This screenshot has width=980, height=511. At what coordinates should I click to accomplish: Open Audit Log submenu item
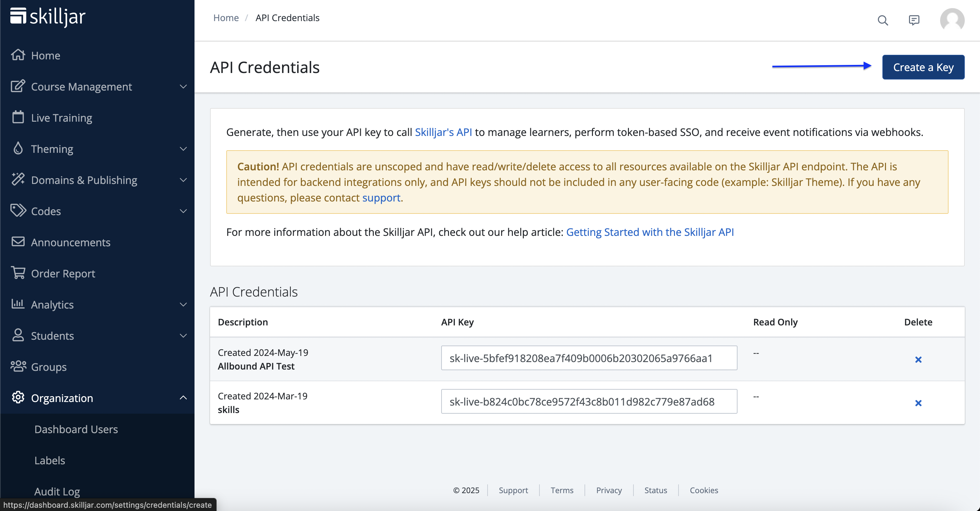[x=57, y=492]
